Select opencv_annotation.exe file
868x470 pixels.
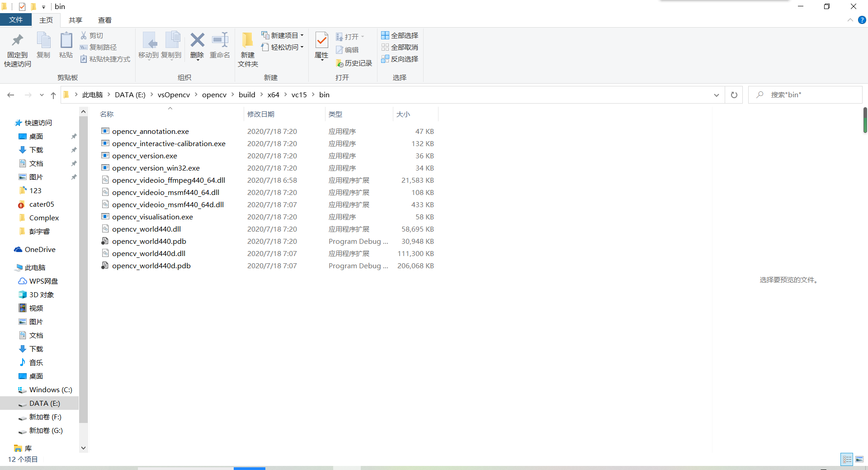151,131
